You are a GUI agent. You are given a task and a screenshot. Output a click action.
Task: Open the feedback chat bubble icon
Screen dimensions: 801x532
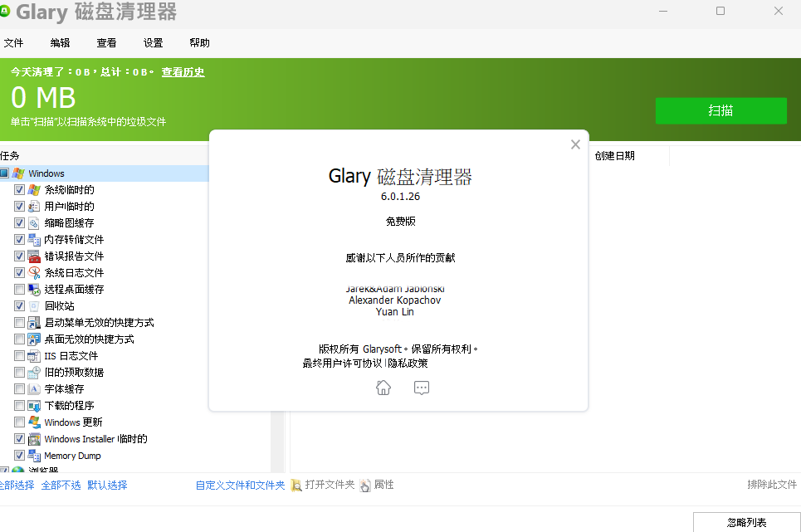tap(422, 388)
